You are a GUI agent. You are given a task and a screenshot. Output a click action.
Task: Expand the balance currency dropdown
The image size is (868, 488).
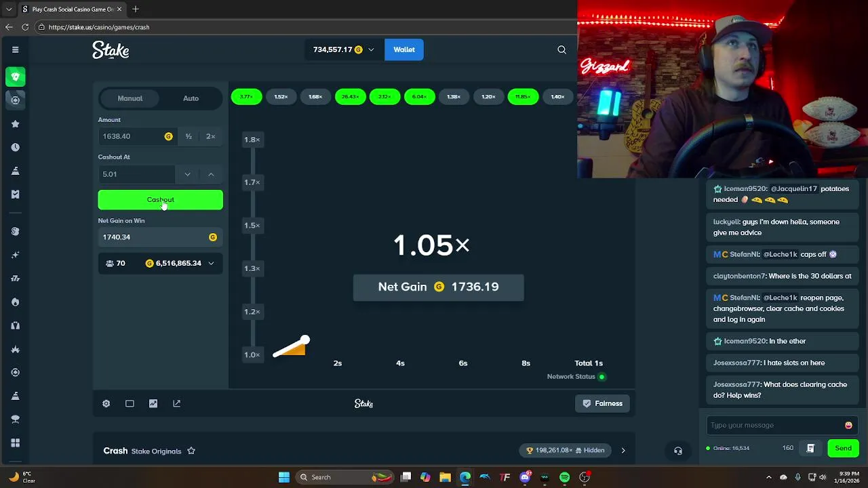371,49
